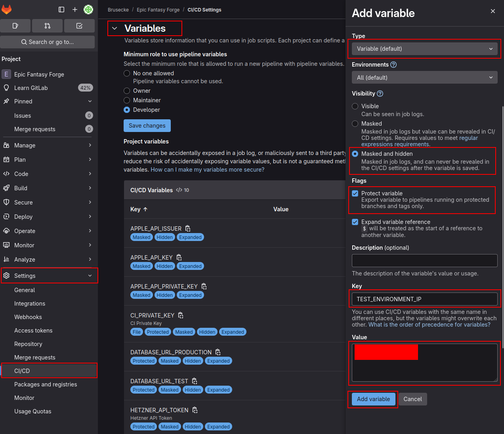Screen dimensions: 504x434
Task: Click the GitLab logo home icon
Action: pyautogui.click(x=7, y=10)
